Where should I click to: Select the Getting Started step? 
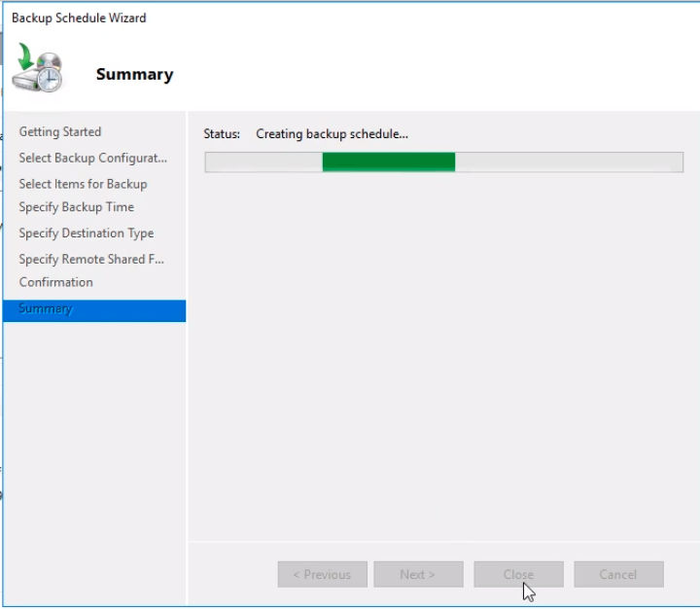point(60,131)
